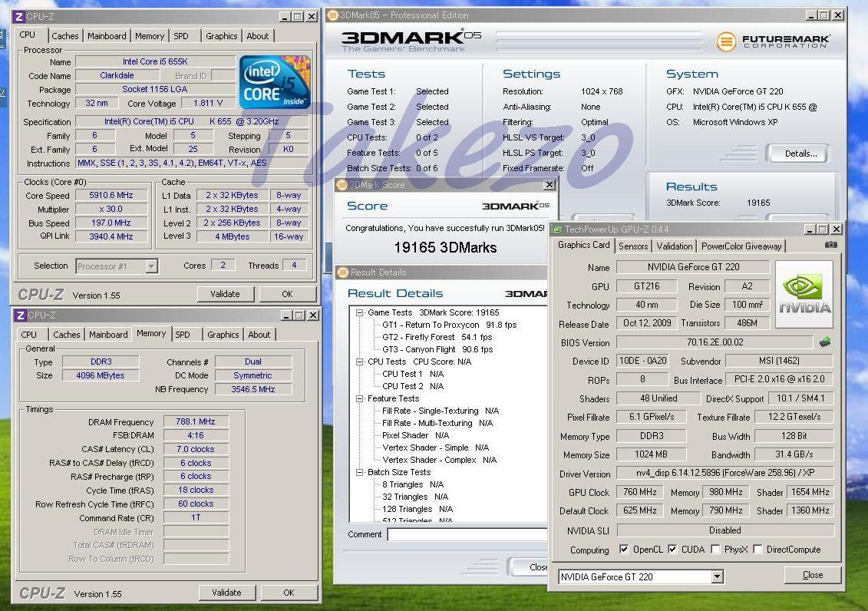
Task: Toggle the OpenCL checkbox
Action: click(x=624, y=549)
